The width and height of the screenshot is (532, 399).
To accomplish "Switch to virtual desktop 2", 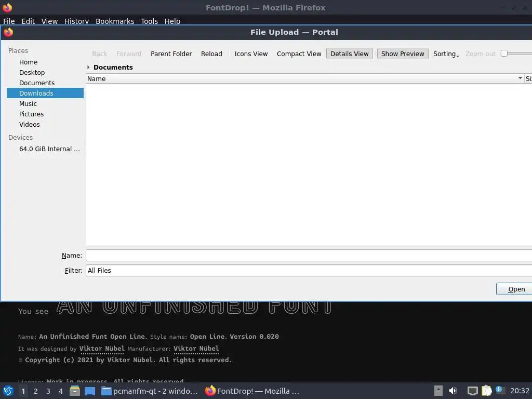I will [x=36, y=391].
